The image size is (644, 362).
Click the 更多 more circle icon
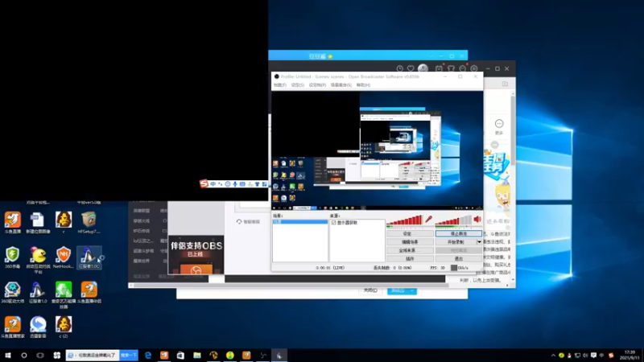click(499, 124)
